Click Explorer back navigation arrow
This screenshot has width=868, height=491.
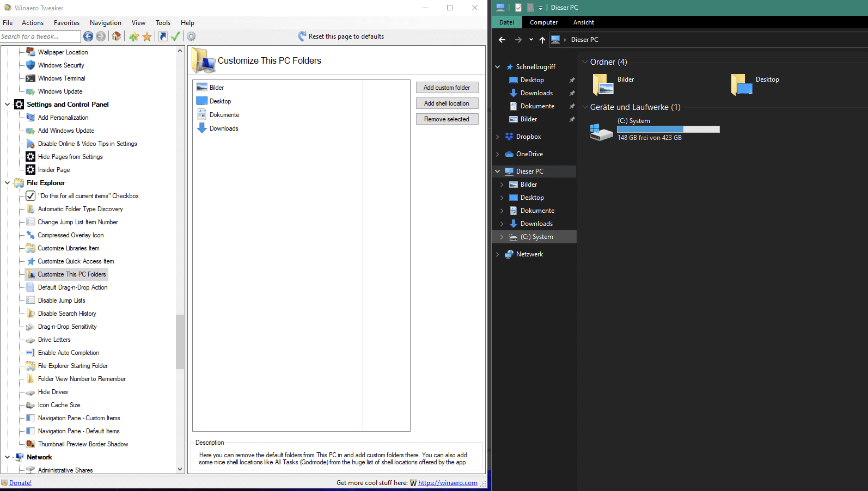pos(502,40)
